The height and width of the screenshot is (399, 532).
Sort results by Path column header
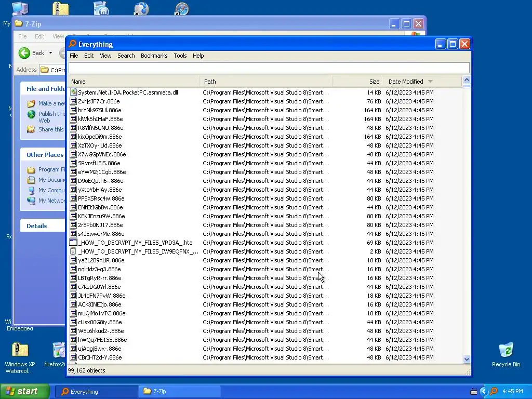pyautogui.click(x=266, y=82)
